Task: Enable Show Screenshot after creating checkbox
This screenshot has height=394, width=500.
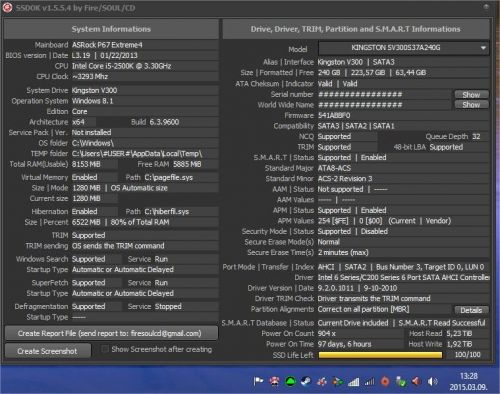Action: 105,349
